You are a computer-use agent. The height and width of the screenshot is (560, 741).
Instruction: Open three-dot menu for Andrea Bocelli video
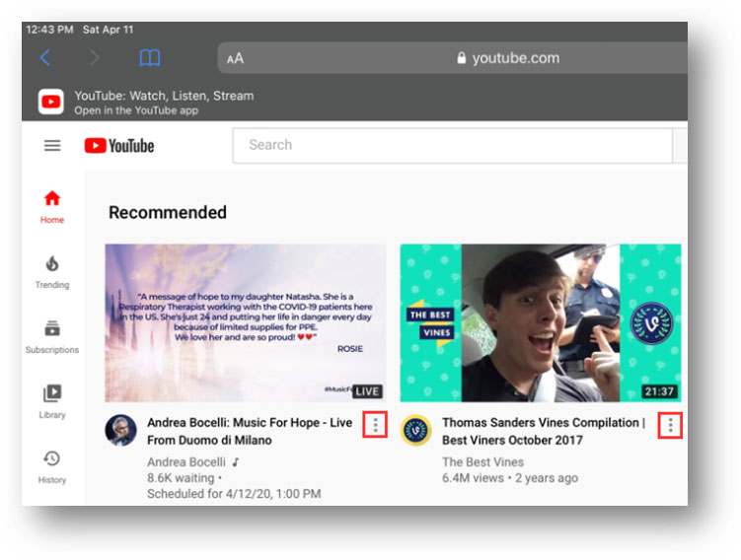tap(375, 425)
